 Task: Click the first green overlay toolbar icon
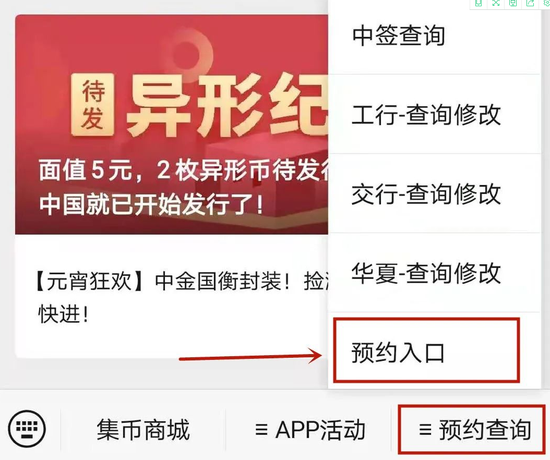pyautogui.click(x=478, y=3)
